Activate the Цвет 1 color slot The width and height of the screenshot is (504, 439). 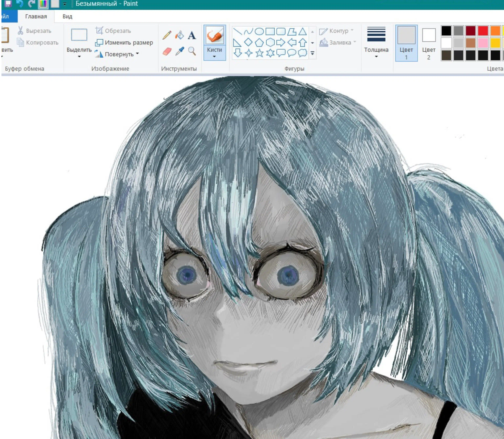point(406,43)
